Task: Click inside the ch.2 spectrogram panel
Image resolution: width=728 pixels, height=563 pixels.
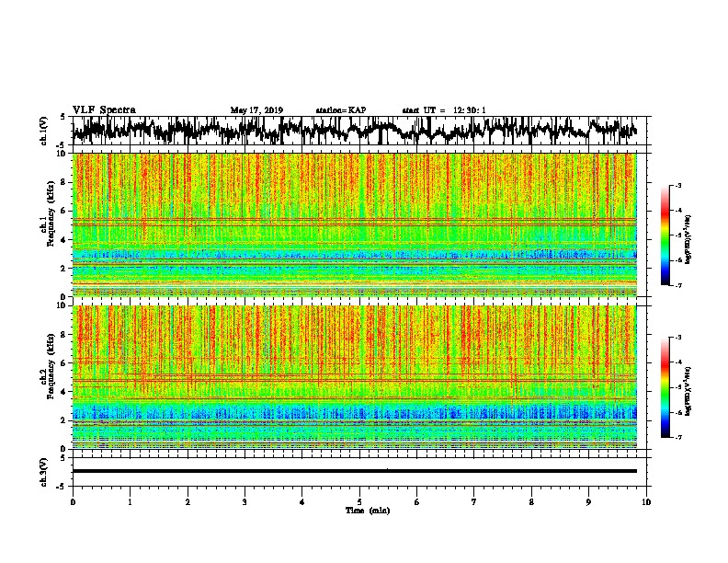Action: point(355,377)
